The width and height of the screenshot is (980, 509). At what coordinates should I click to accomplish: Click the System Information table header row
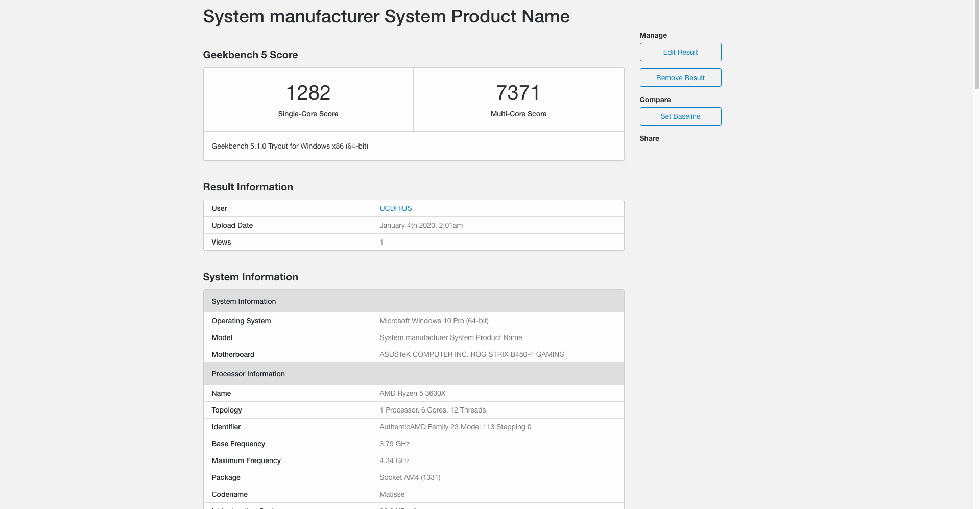(x=414, y=301)
